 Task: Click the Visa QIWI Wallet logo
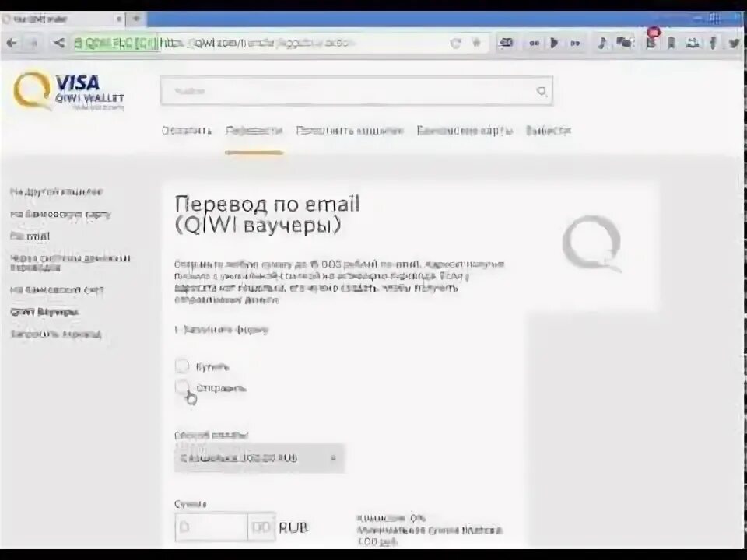tap(69, 90)
